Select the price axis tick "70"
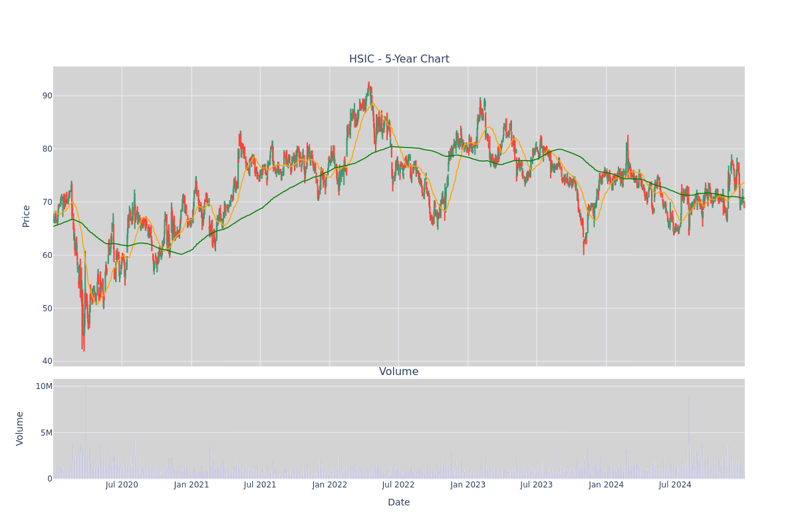The width and height of the screenshot is (798, 532). [x=47, y=202]
